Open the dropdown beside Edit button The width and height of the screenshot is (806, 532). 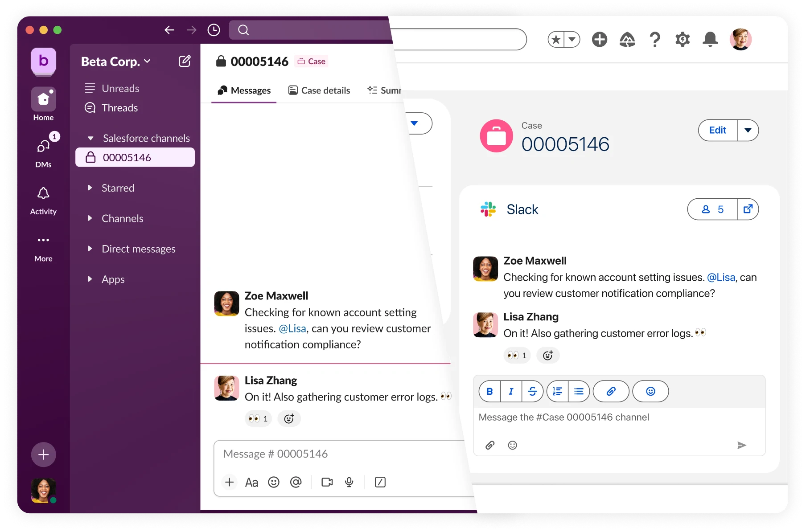pyautogui.click(x=748, y=130)
